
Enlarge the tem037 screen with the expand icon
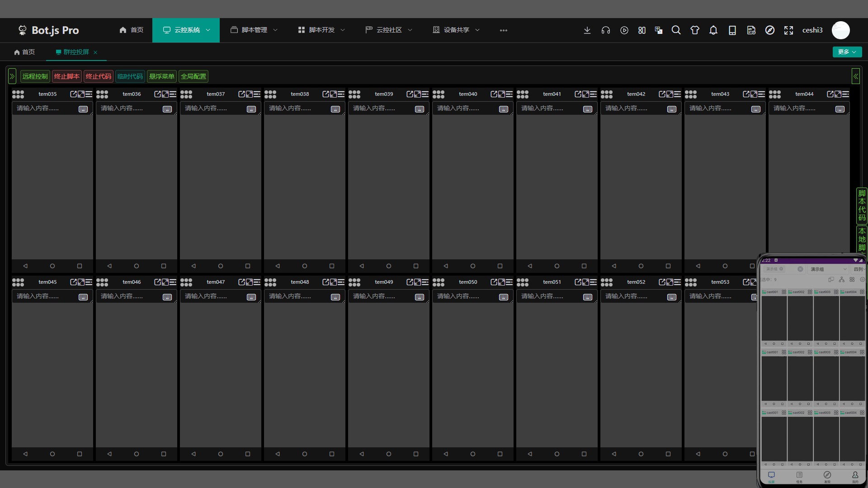pos(249,94)
